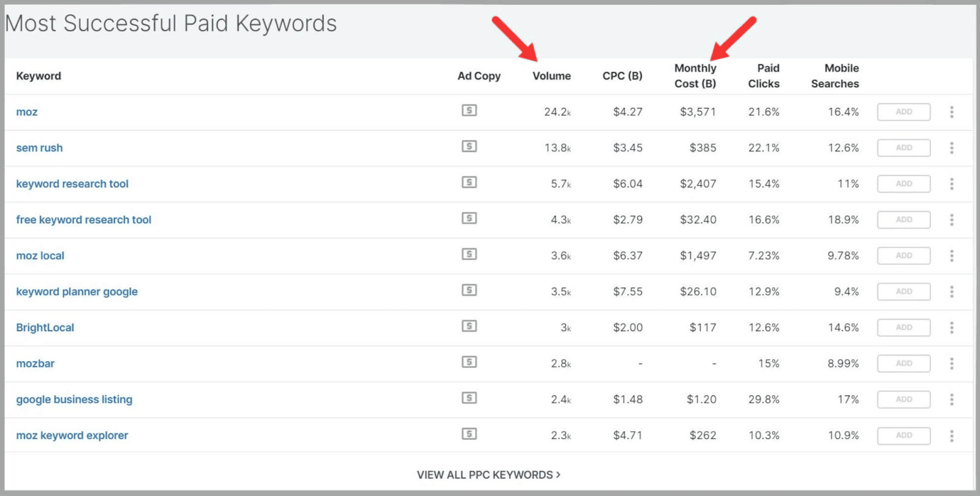Open the moz keyword link
The width and height of the screenshot is (980, 496).
click(27, 112)
